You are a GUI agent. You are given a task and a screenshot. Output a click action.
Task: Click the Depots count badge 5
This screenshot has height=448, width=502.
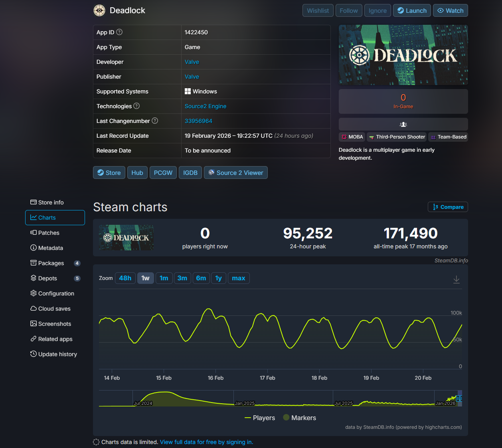coord(77,278)
